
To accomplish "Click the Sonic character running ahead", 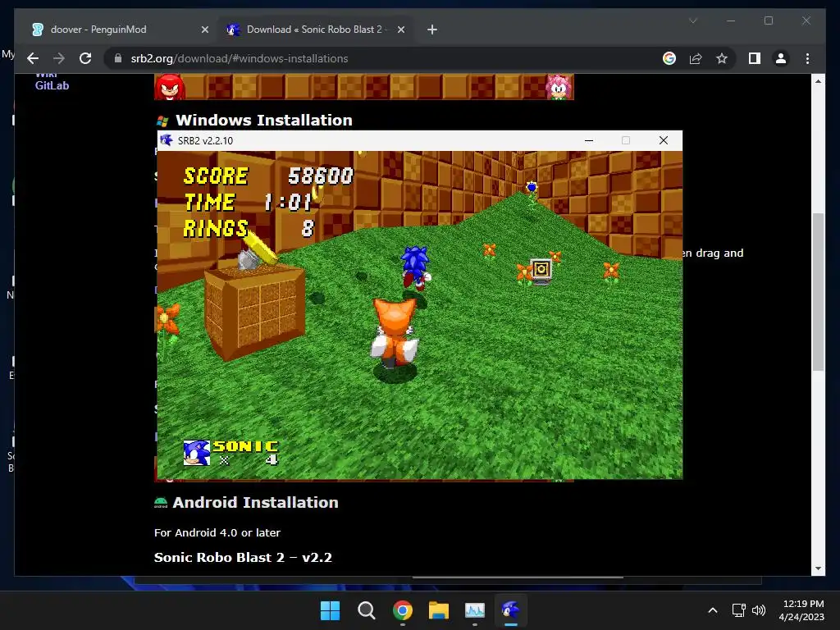I will tap(416, 268).
